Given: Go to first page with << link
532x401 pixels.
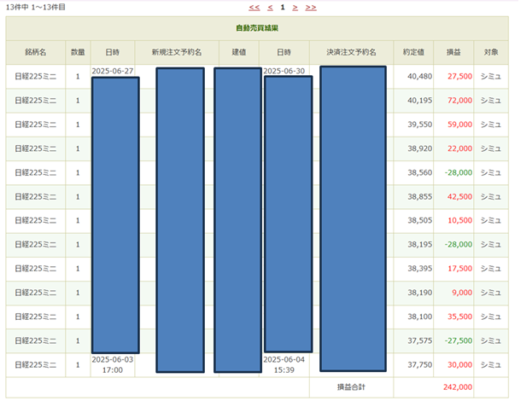Looking at the screenshot, I should coord(254,7).
